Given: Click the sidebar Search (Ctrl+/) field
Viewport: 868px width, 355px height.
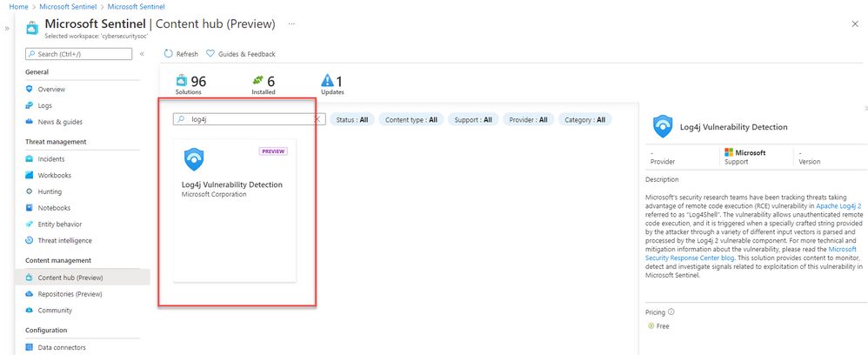Looking at the screenshot, I should click(78, 54).
